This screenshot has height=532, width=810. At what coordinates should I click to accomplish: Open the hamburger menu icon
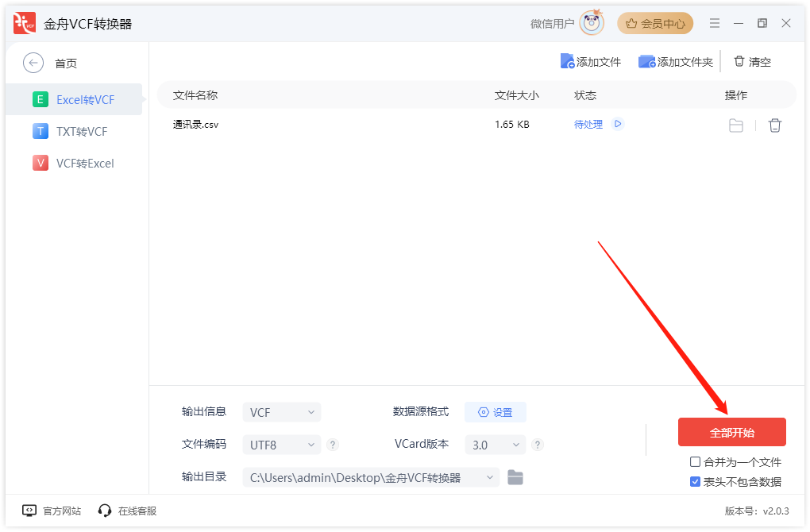point(715,23)
